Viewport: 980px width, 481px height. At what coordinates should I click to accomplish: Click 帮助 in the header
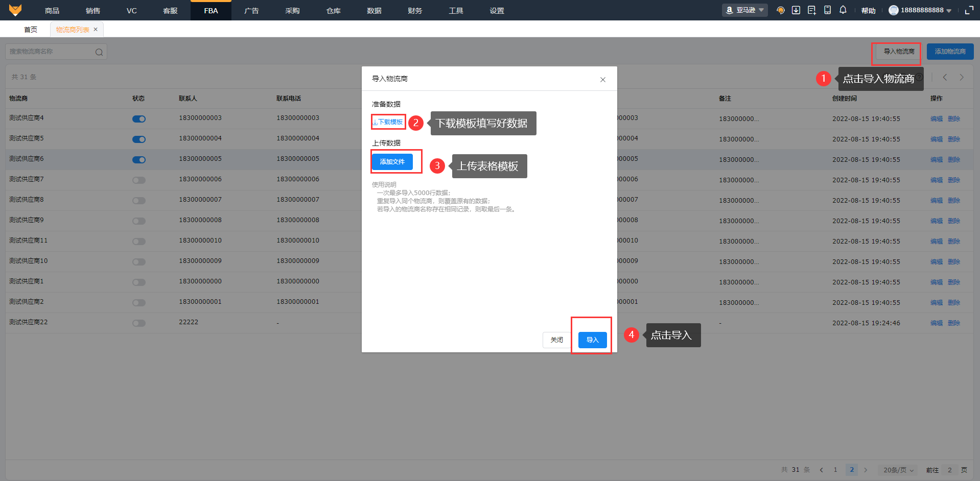coord(869,11)
